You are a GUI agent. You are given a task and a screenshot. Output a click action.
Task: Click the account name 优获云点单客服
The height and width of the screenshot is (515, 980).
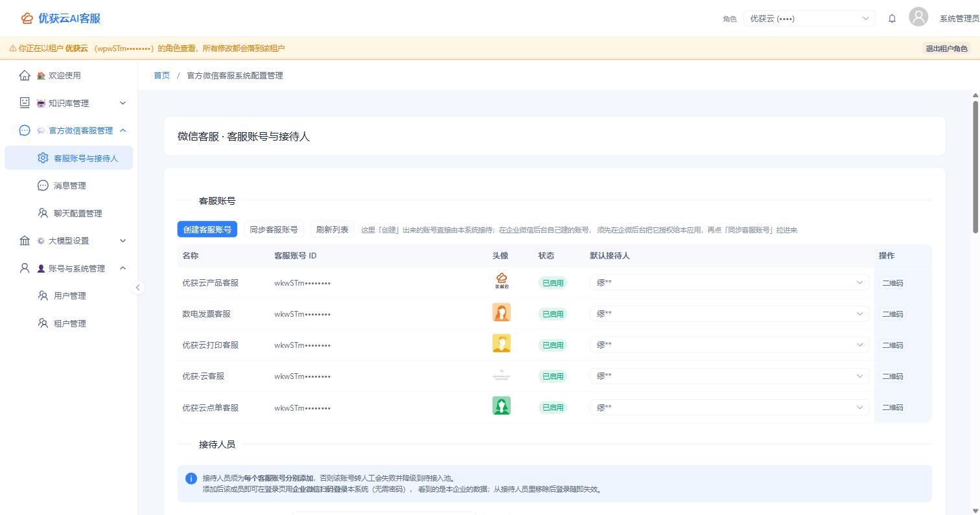coord(211,407)
